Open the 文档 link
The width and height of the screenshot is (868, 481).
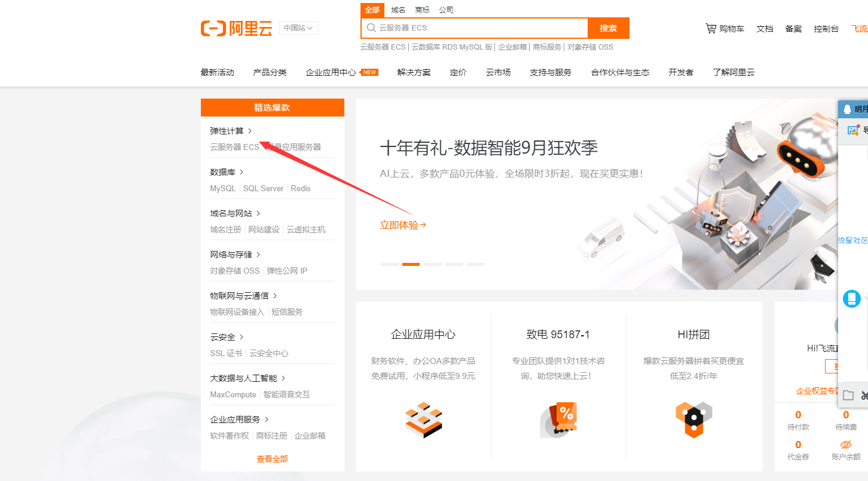[765, 29]
